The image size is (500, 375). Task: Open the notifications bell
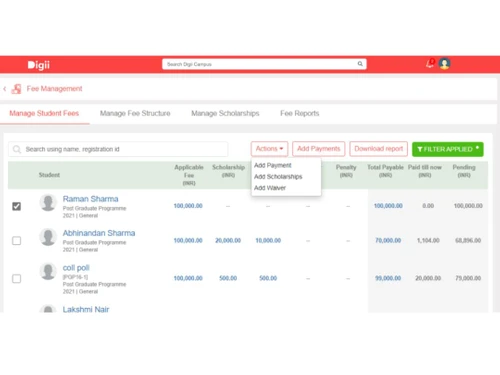(x=430, y=63)
